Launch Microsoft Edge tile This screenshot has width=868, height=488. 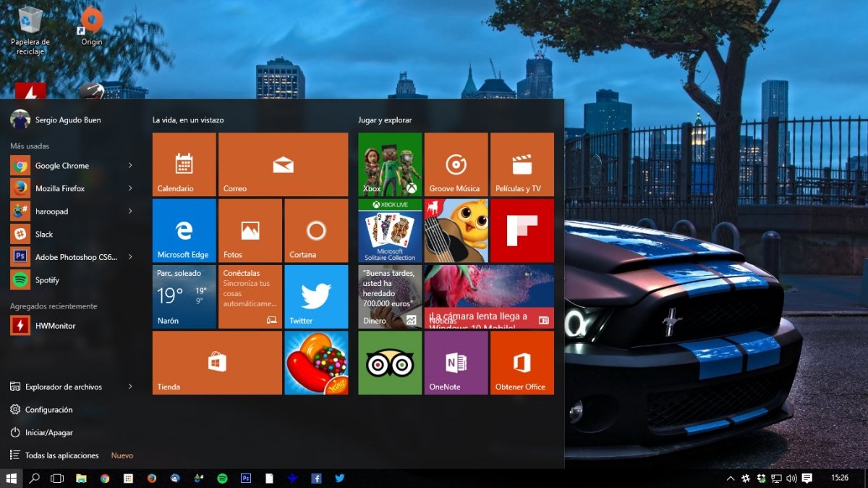[184, 231]
